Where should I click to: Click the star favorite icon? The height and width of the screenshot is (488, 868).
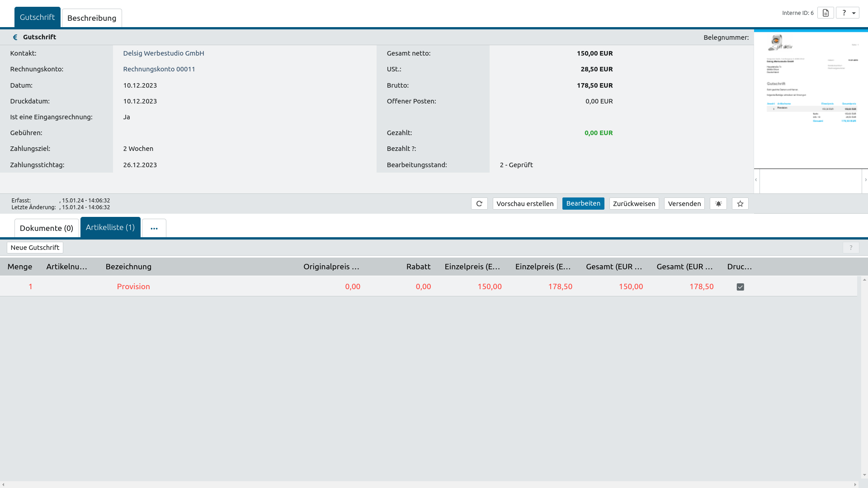[740, 204]
